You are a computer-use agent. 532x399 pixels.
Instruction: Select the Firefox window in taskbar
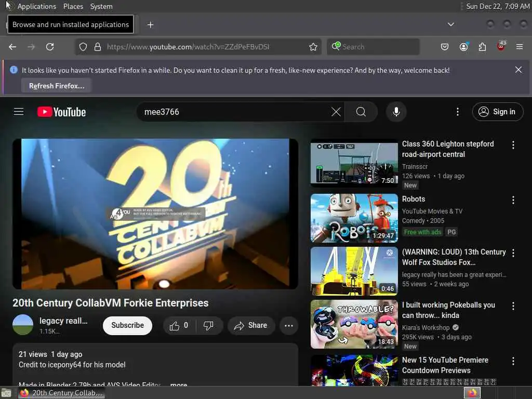click(x=61, y=393)
